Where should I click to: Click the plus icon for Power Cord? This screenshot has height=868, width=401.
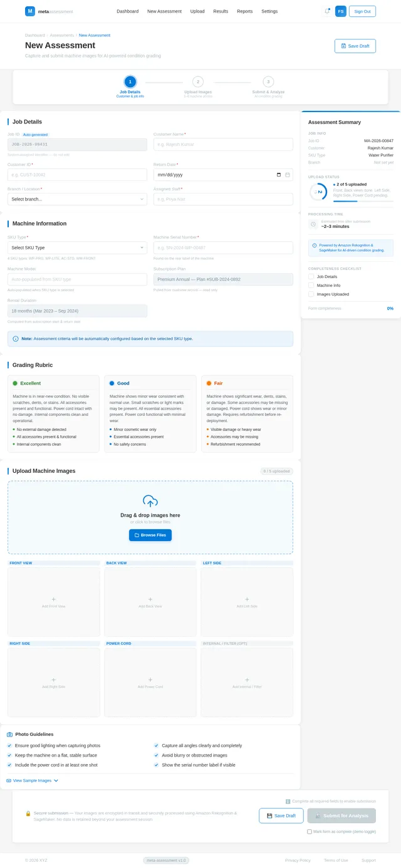[x=150, y=679]
